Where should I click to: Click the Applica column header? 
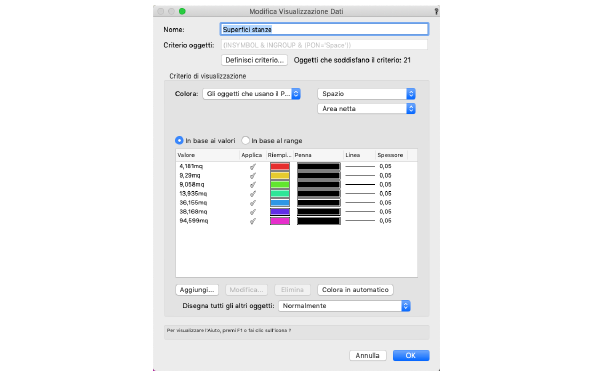click(x=253, y=155)
